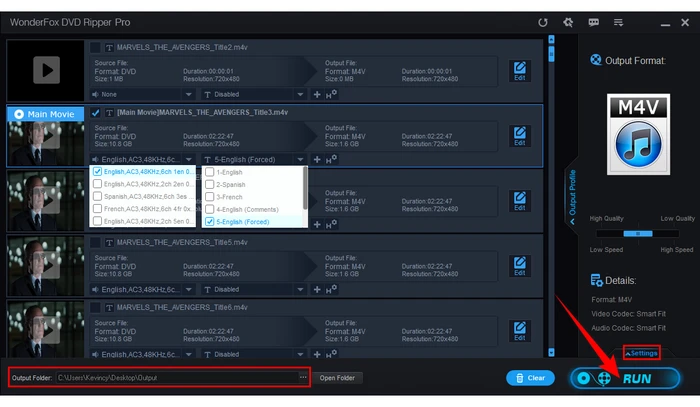700x407 pixels.
Task: Check 4-English (Comments) subtitle option
Action: (x=209, y=209)
